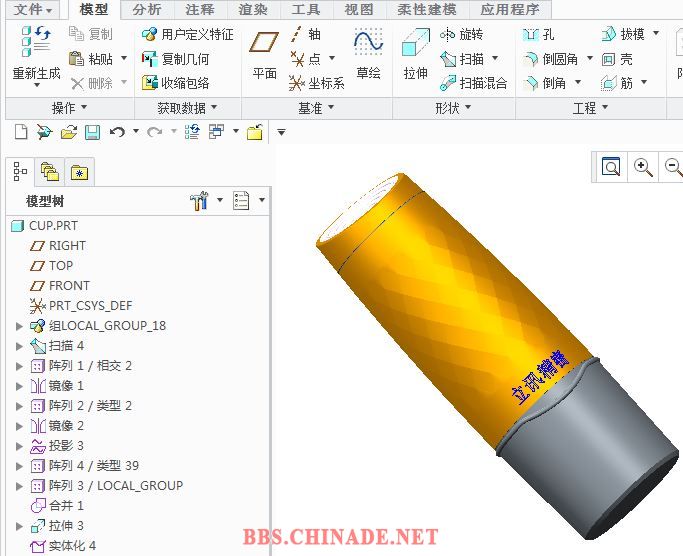
Task: Select the 壳 shell tool
Action: 617,59
